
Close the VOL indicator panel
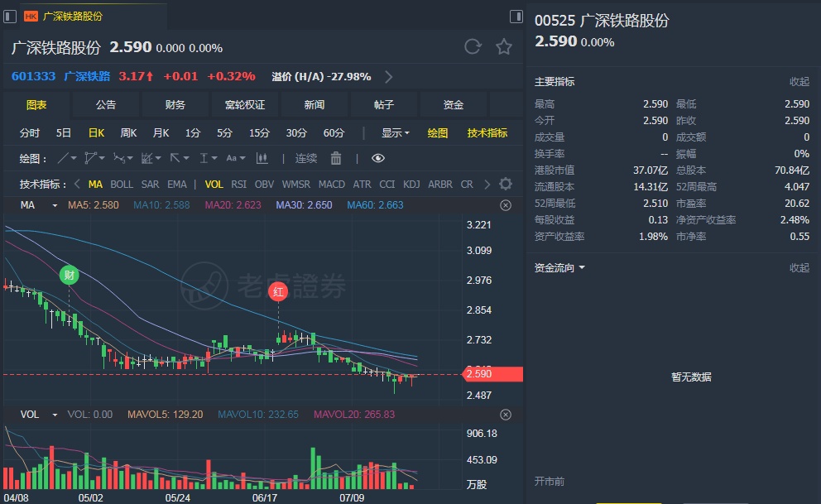(506, 415)
